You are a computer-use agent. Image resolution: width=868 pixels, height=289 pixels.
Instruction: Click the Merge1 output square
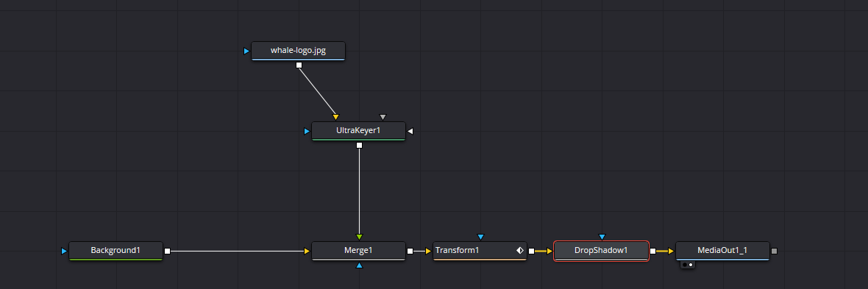point(410,251)
